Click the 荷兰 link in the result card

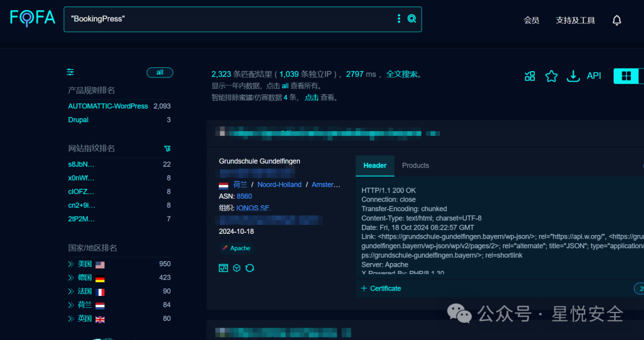click(x=240, y=185)
